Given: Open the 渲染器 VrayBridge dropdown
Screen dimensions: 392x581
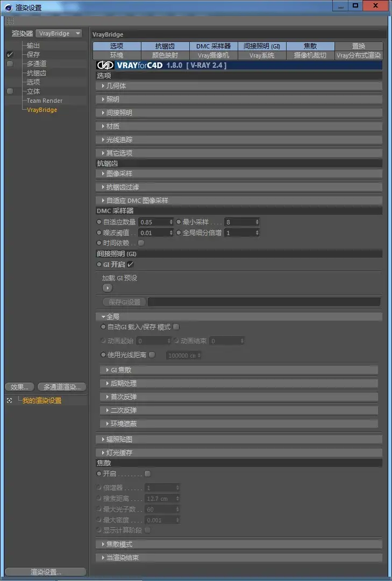Looking at the screenshot, I should (59, 33).
